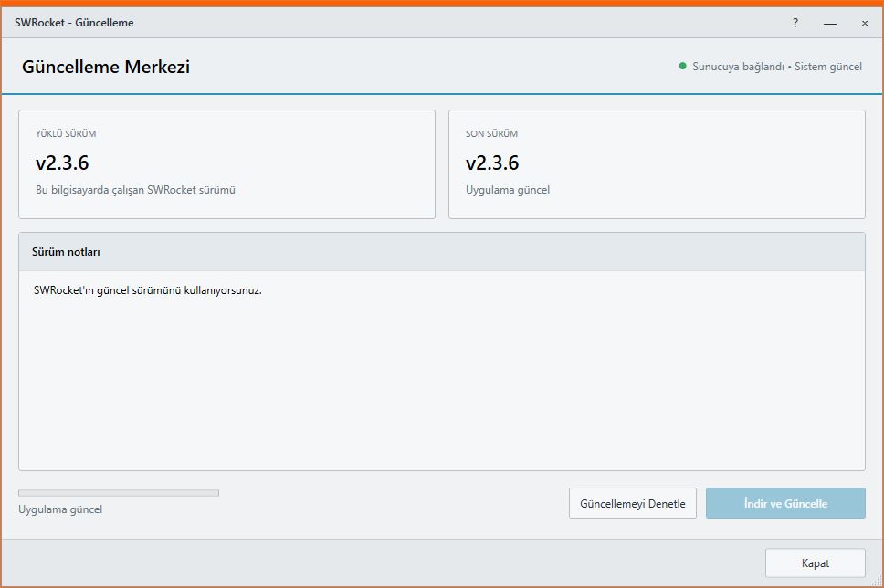Select installed version v2.3.6 under YÜKLÜ SÜRÜM

62,163
